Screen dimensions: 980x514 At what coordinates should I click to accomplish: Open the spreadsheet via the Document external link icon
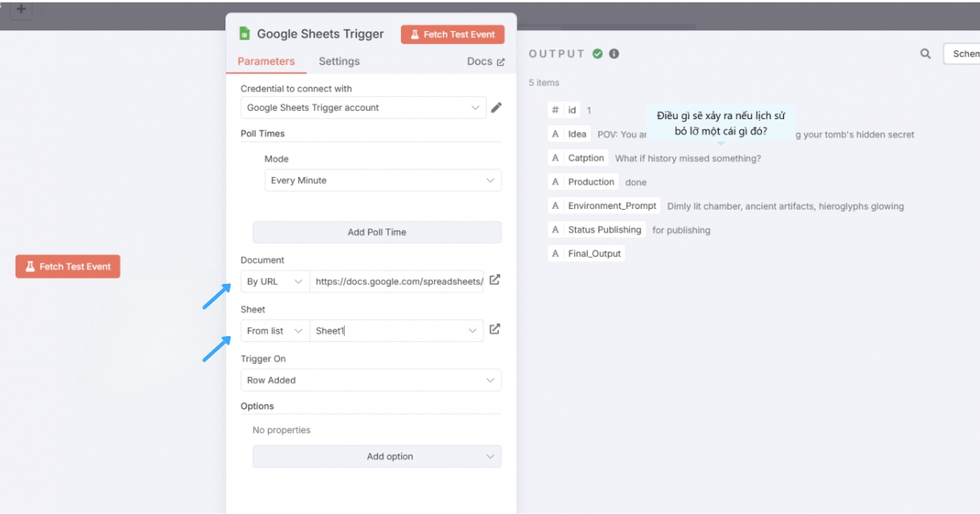click(x=495, y=280)
